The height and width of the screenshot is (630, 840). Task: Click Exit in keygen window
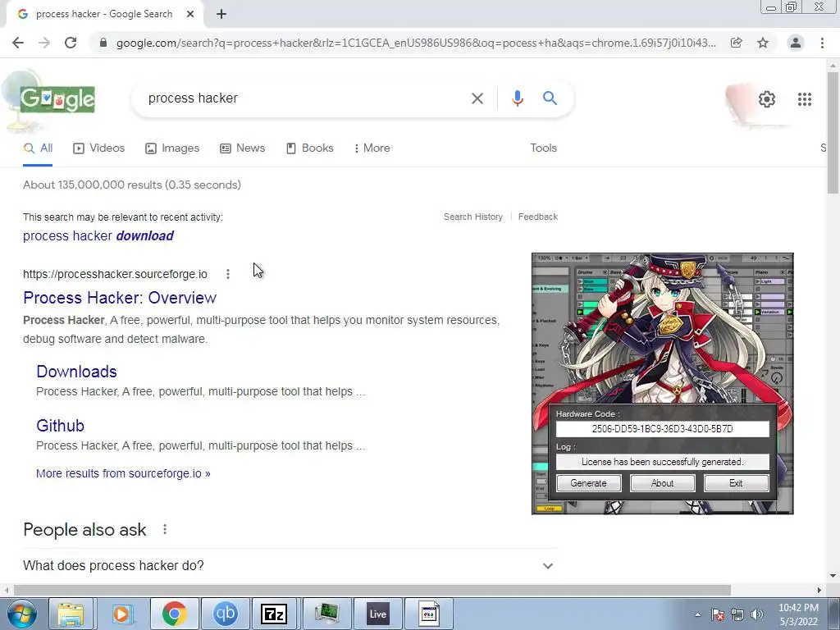pos(736,483)
